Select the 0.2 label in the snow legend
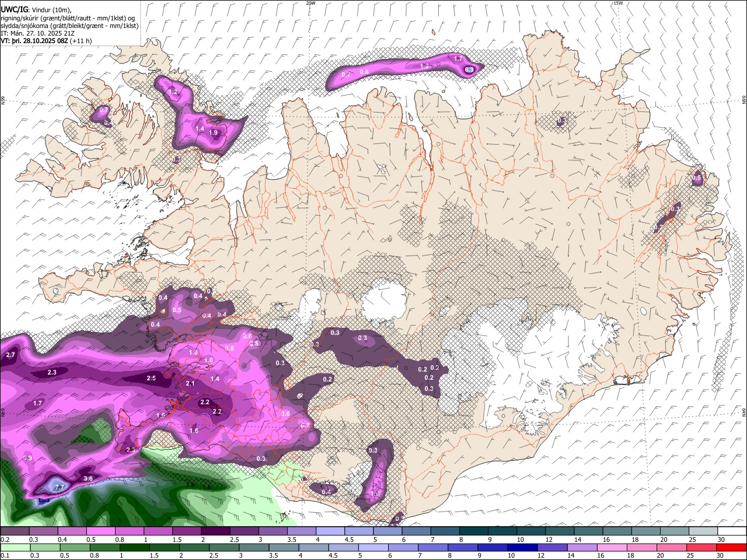The width and height of the screenshot is (747, 560). (5, 540)
